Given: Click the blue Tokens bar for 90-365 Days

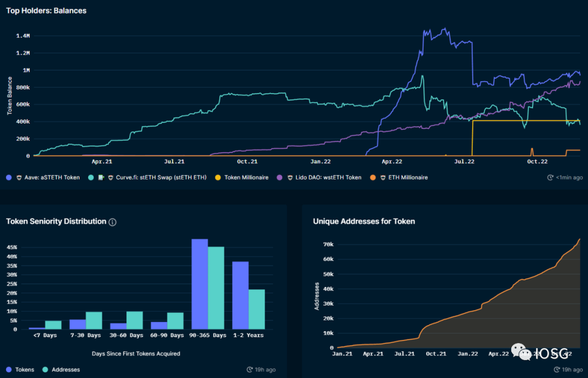Looking at the screenshot, I should click(199, 284).
